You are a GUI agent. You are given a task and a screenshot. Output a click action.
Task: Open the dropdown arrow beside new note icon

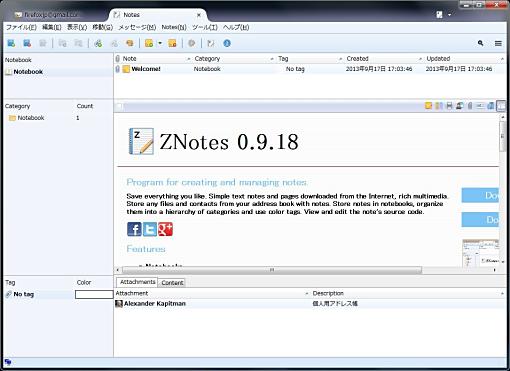click(160, 43)
